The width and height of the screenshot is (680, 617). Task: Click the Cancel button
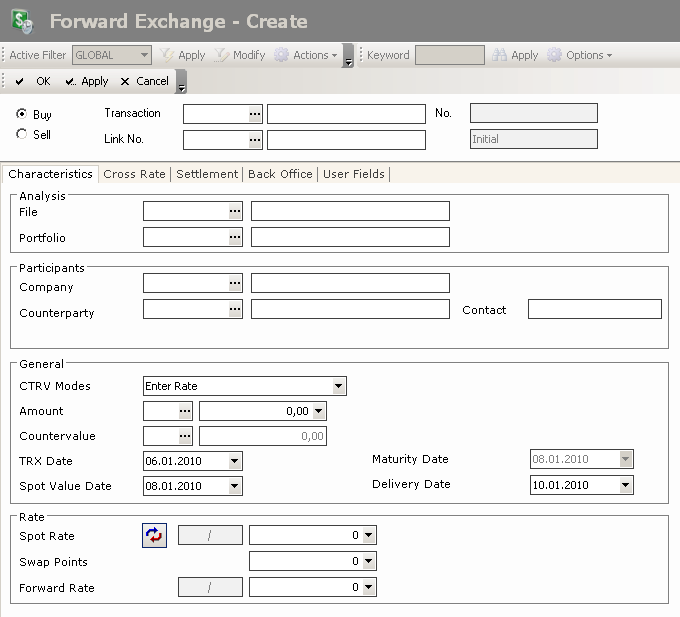[144, 81]
